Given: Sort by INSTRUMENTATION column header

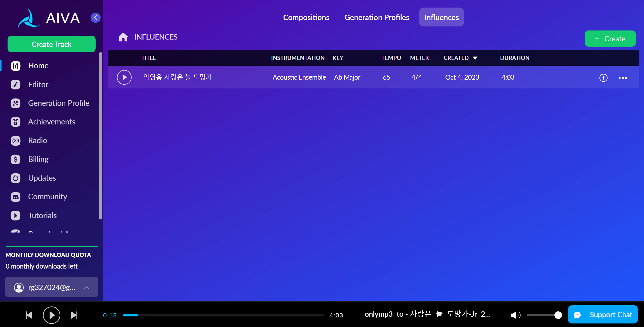Looking at the screenshot, I should click(298, 58).
